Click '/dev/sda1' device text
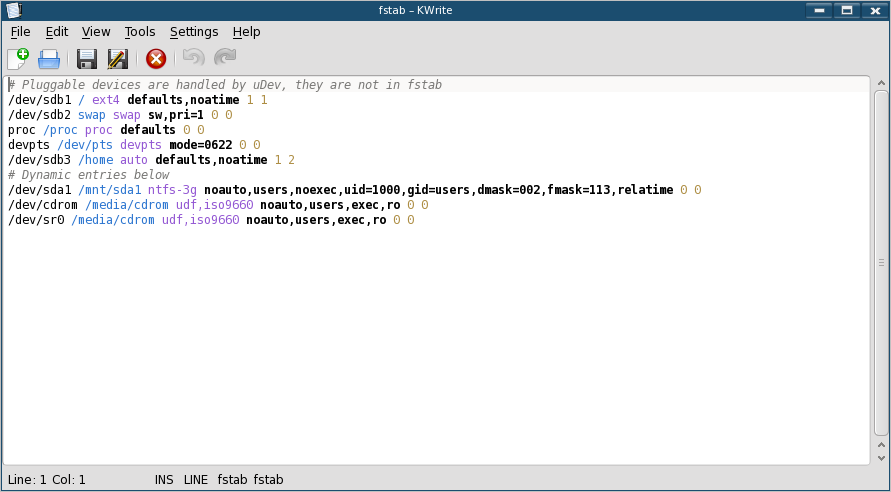 click(39, 190)
